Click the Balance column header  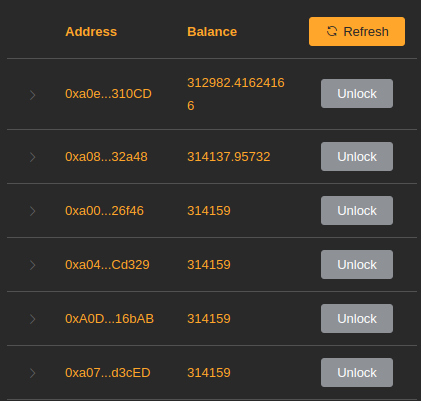point(212,32)
